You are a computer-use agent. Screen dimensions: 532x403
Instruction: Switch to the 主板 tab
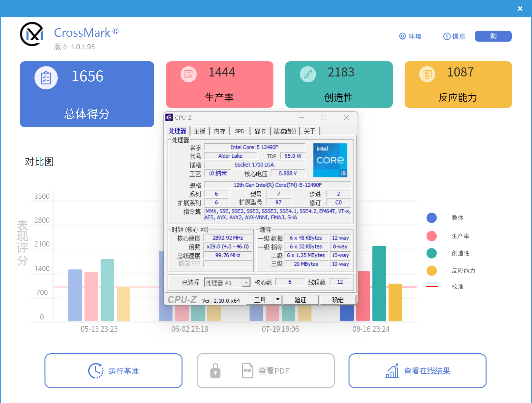point(200,131)
